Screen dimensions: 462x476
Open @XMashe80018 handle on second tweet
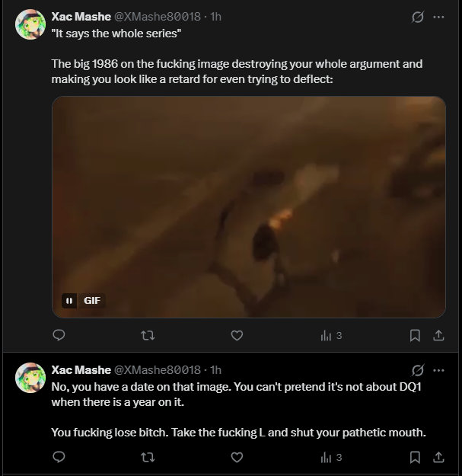point(158,369)
